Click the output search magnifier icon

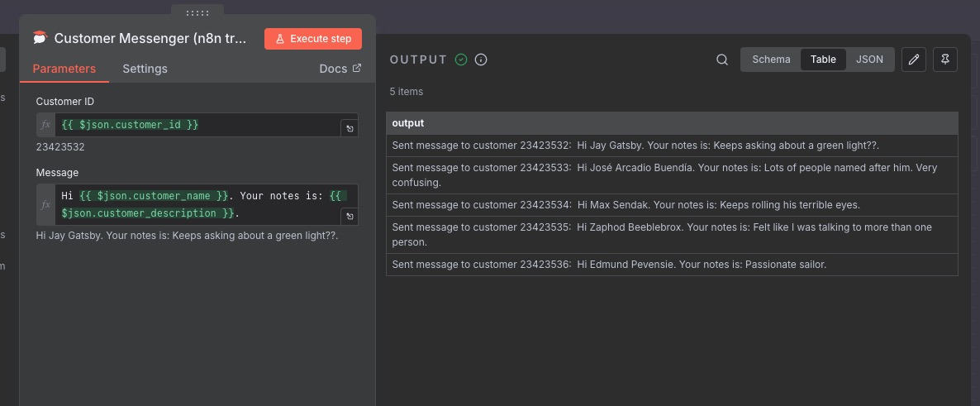point(722,60)
